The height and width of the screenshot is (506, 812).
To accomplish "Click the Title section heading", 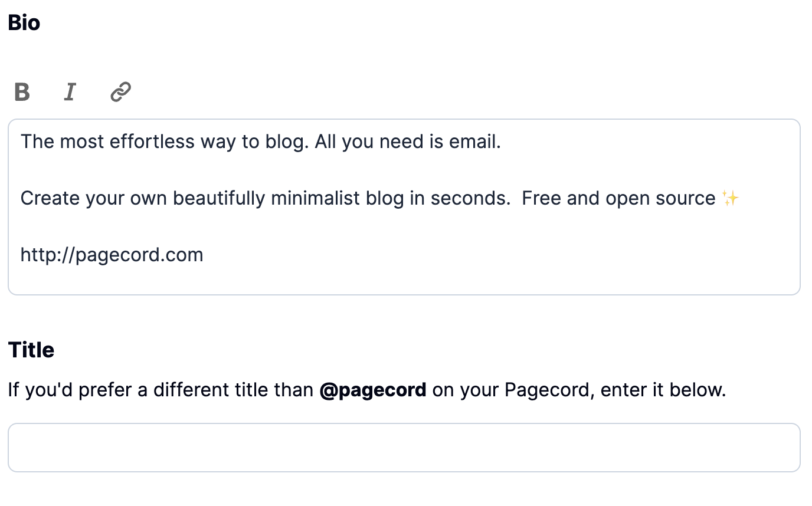I will click(x=31, y=350).
